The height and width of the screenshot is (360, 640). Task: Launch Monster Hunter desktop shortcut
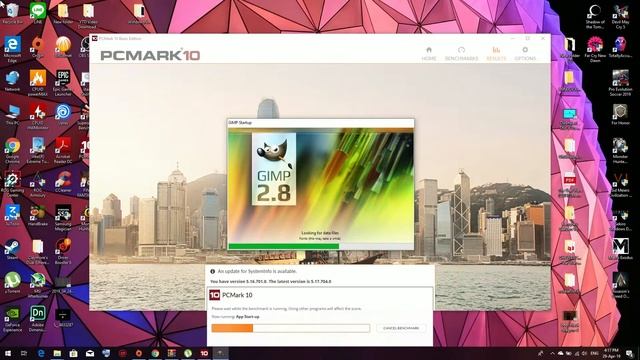(620, 151)
